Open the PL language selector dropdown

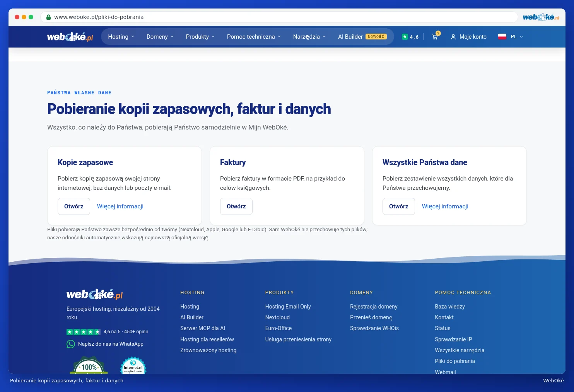pos(517,37)
